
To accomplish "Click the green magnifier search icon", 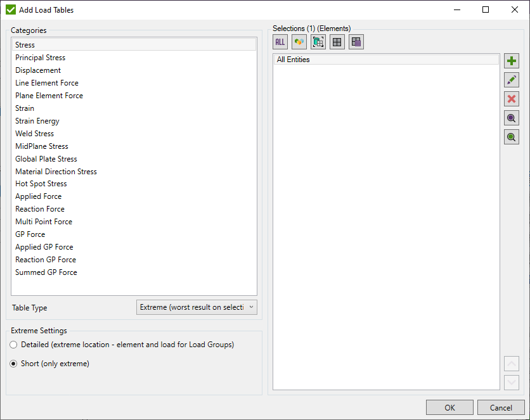I will tap(512, 137).
